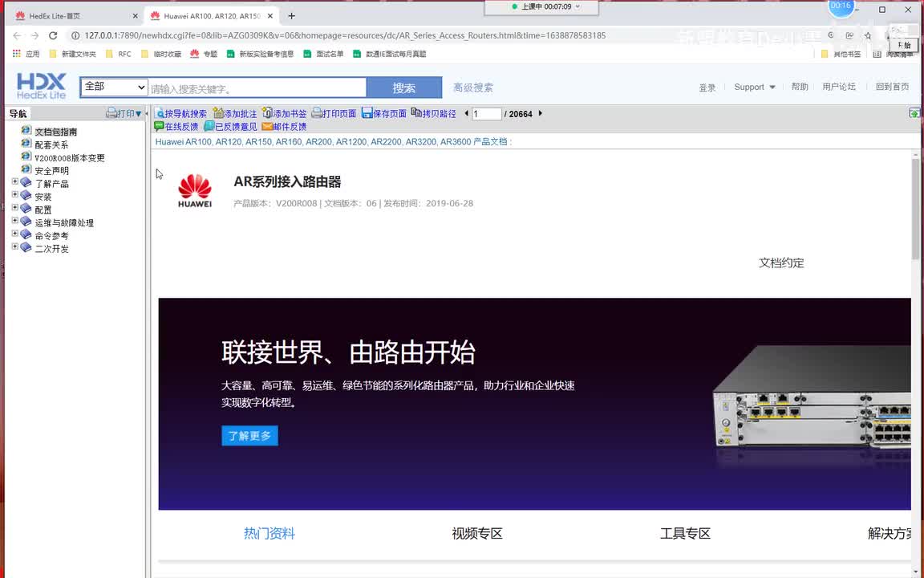Viewport: 924px width, 578px height.
Task: Expand the 配置 tree node
Action: coord(14,208)
